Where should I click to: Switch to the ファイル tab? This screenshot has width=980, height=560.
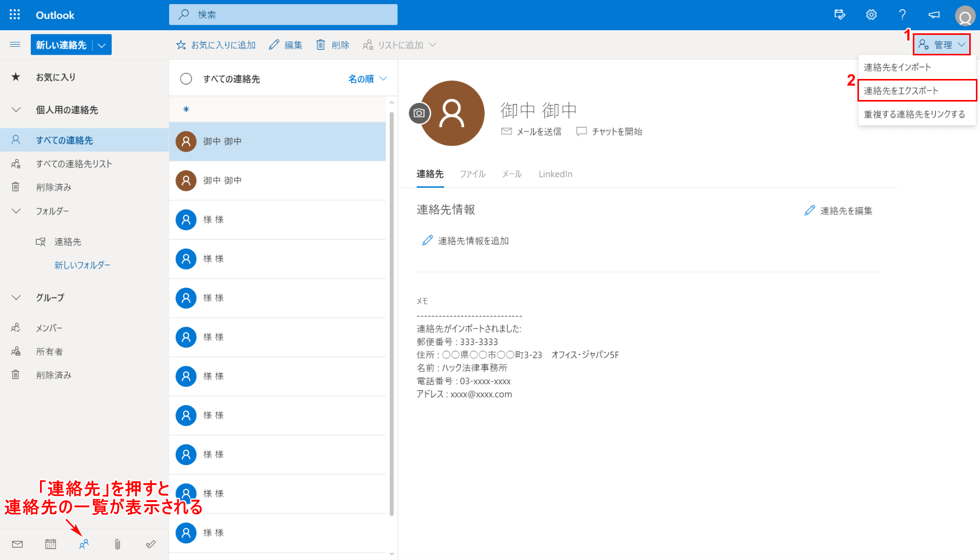pos(472,174)
